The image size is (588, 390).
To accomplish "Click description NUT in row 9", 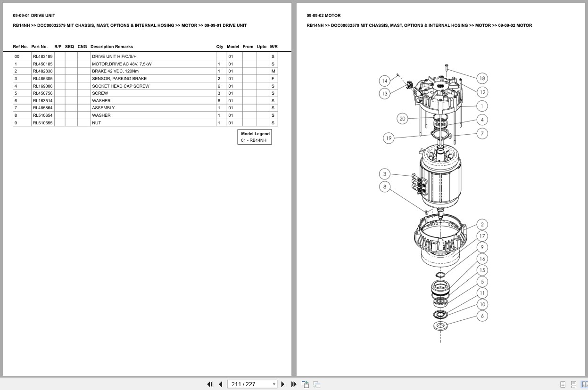I will [x=96, y=123].
